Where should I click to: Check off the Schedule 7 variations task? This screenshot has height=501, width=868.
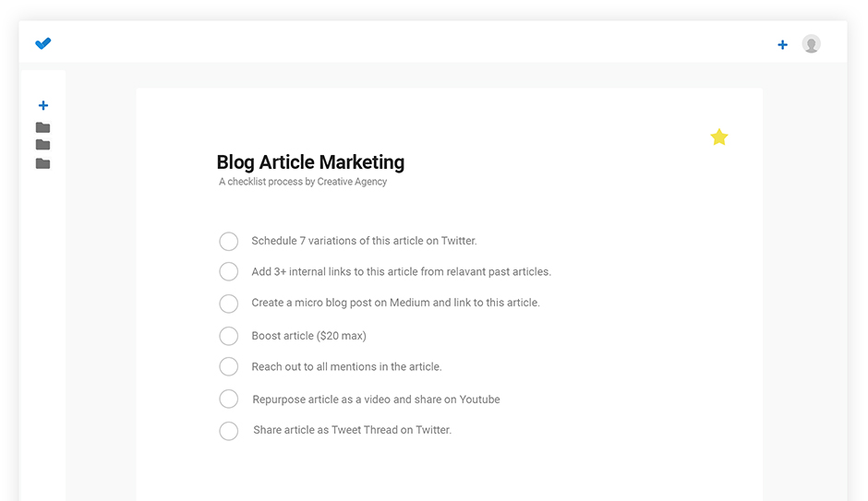(x=228, y=241)
